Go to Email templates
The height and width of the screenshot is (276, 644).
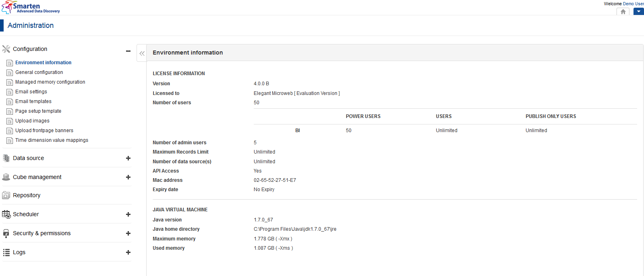(x=34, y=101)
